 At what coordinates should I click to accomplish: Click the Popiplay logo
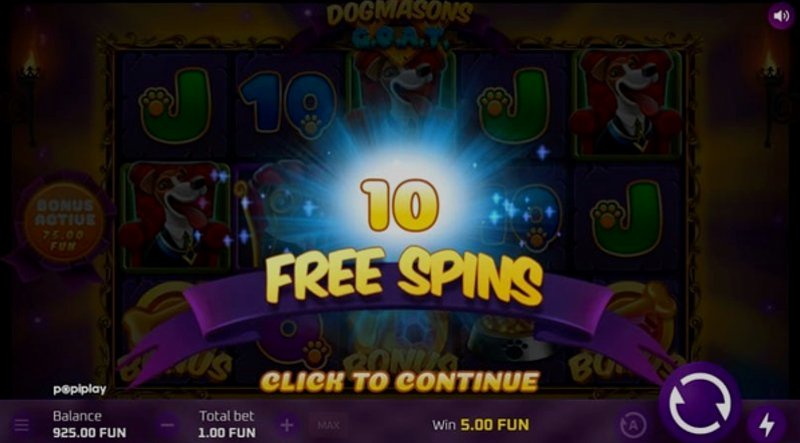pyautogui.click(x=80, y=390)
